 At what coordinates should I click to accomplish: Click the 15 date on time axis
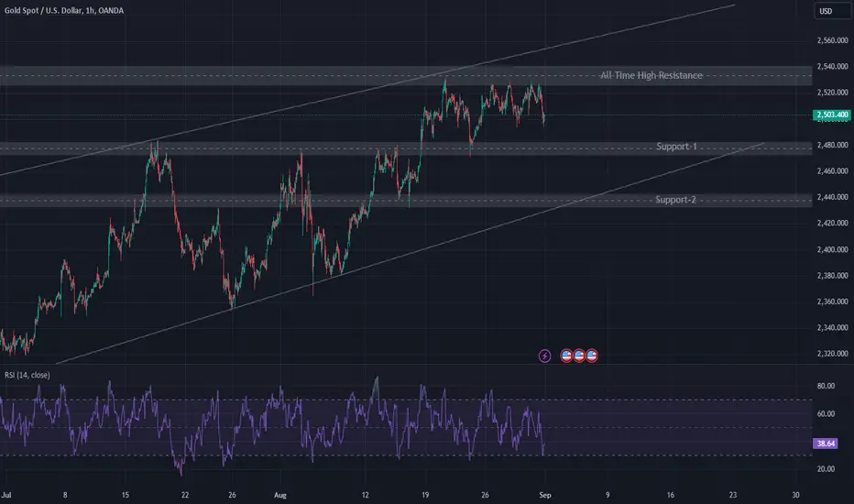[x=126, y=495]
